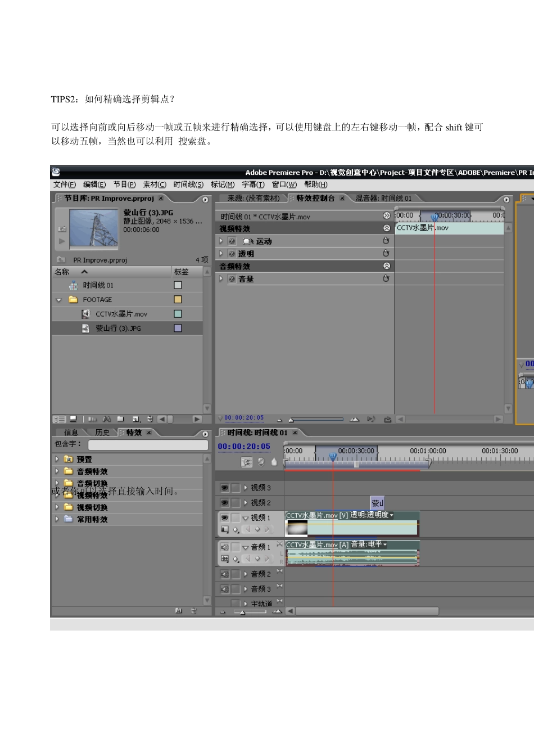Mute the 音频 2 track speaker toggle
Viewport: 534px width, 756px height.
point(224,574)
